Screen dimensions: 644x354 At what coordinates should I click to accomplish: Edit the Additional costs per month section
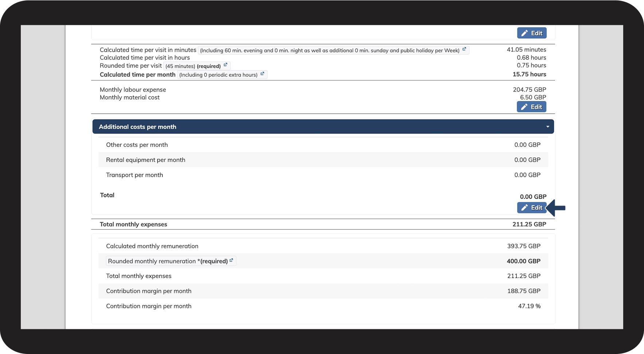tap(531, 208)
